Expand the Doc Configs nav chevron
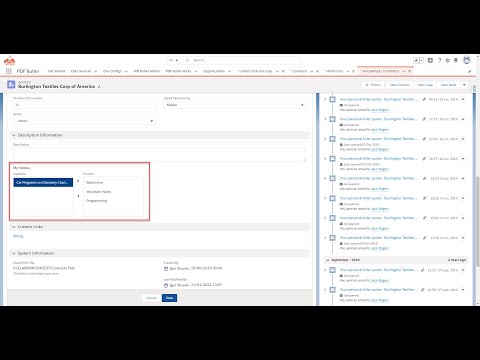The width and height of the screenshot is (480, 360). click(126, 71)
